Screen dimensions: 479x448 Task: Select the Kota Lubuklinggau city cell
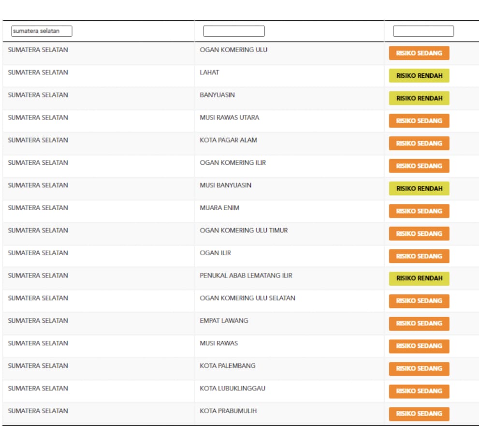coord(232,389)
